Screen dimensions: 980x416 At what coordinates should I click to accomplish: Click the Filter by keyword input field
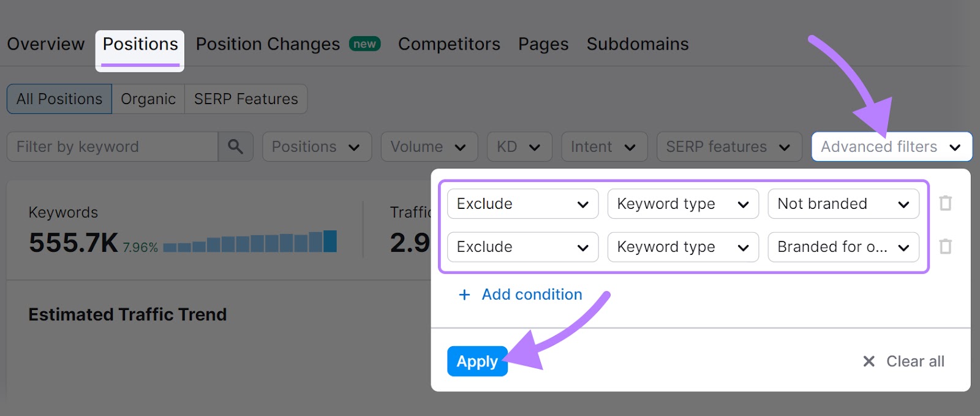click(x=112, y=146)
